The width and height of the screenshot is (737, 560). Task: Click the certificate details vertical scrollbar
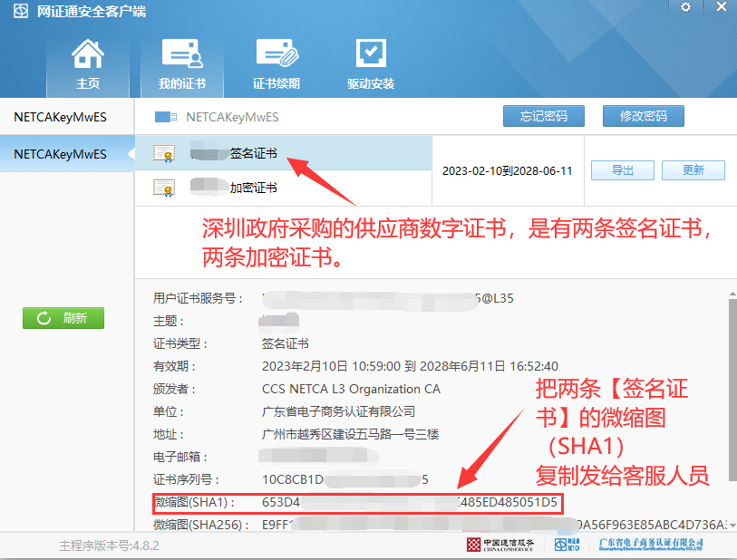731,399
